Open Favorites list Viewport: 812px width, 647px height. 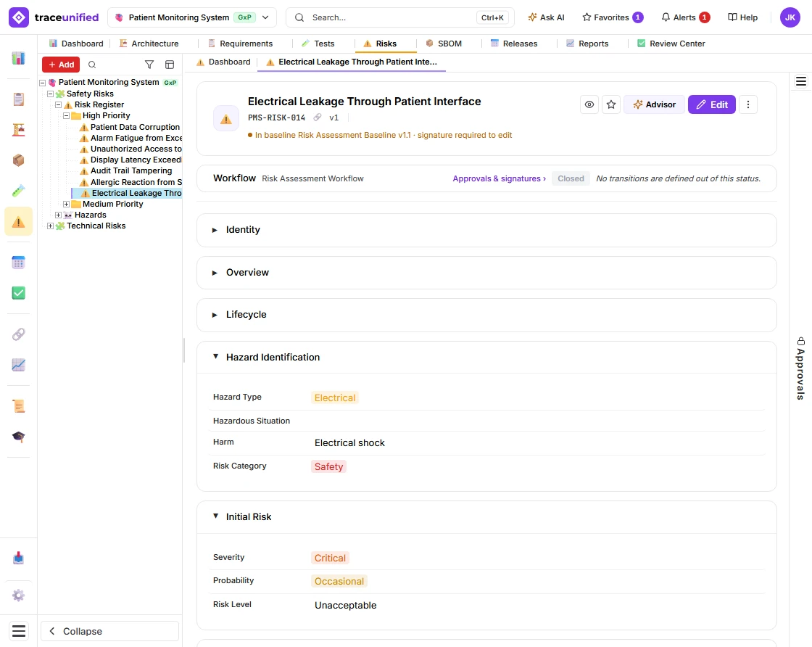[613, 17]
